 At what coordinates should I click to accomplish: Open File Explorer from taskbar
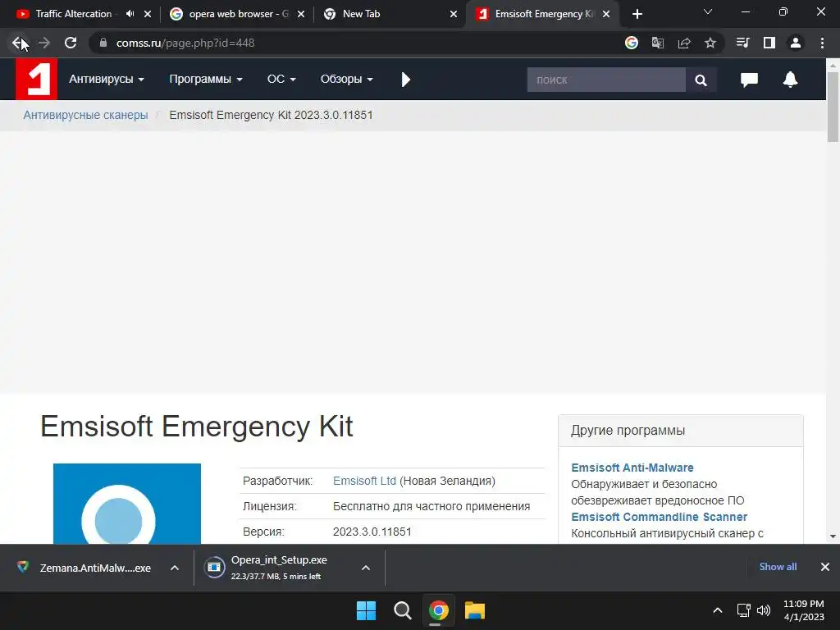pyautogui.click(x=475, y=610)
